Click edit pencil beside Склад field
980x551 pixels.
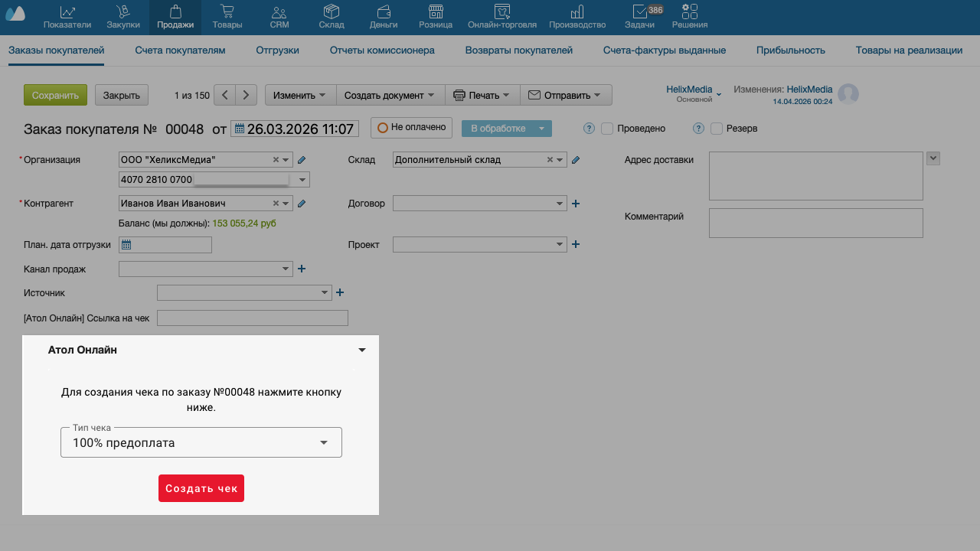pyautogui.click(x=576, y=160)
